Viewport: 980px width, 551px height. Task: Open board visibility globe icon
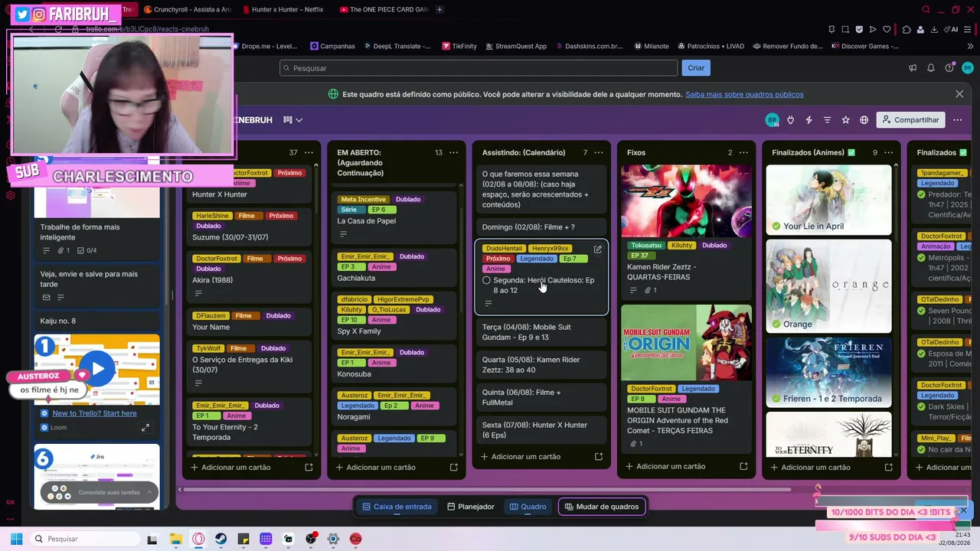point(864,120)
